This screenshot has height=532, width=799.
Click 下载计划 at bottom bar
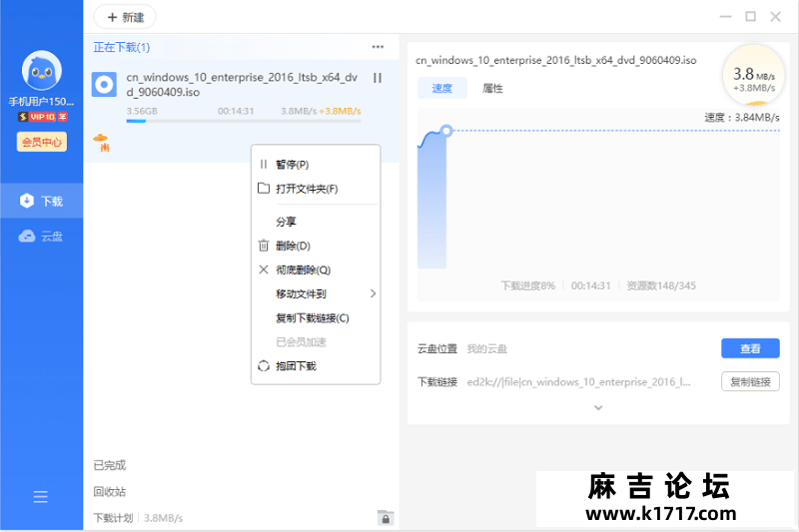pyautogui.click(x=113, y=518)
